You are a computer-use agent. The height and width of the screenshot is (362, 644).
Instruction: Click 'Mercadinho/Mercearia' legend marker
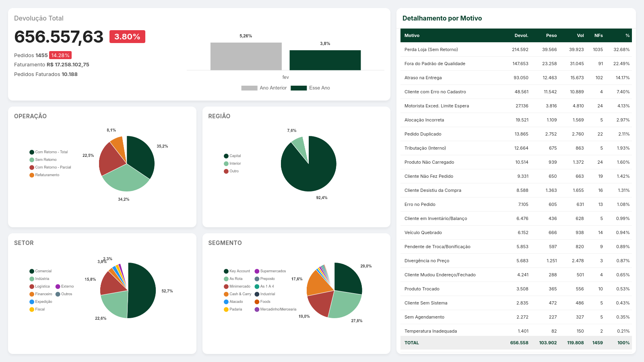point(257,309)
